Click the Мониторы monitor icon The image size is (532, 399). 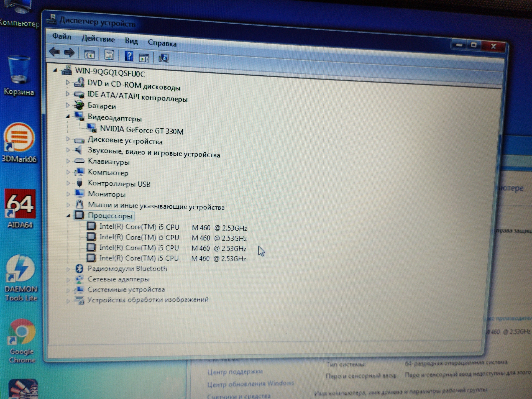point(80,193)
